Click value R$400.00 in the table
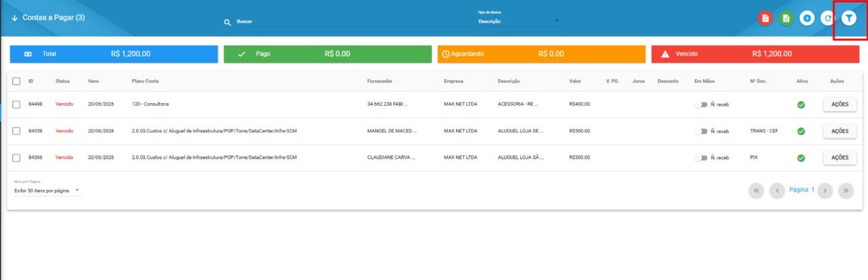The height and width of the screenshot is (280, 868). pyautogui.click(x=580, y=104)
